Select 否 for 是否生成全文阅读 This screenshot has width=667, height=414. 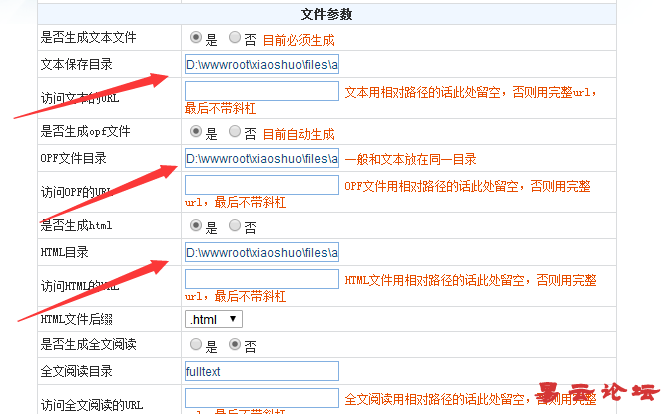[x=235, y=344]
